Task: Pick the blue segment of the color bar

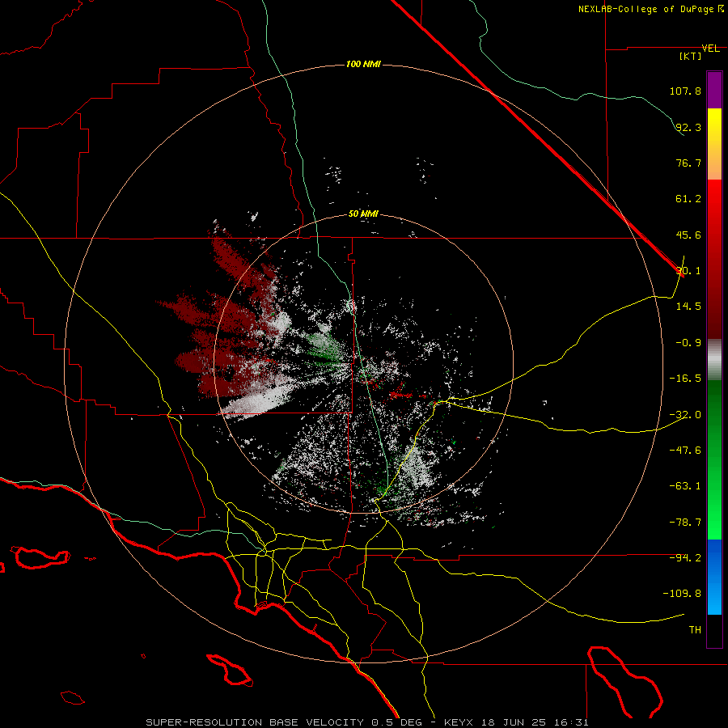Action: click(714, 577)
